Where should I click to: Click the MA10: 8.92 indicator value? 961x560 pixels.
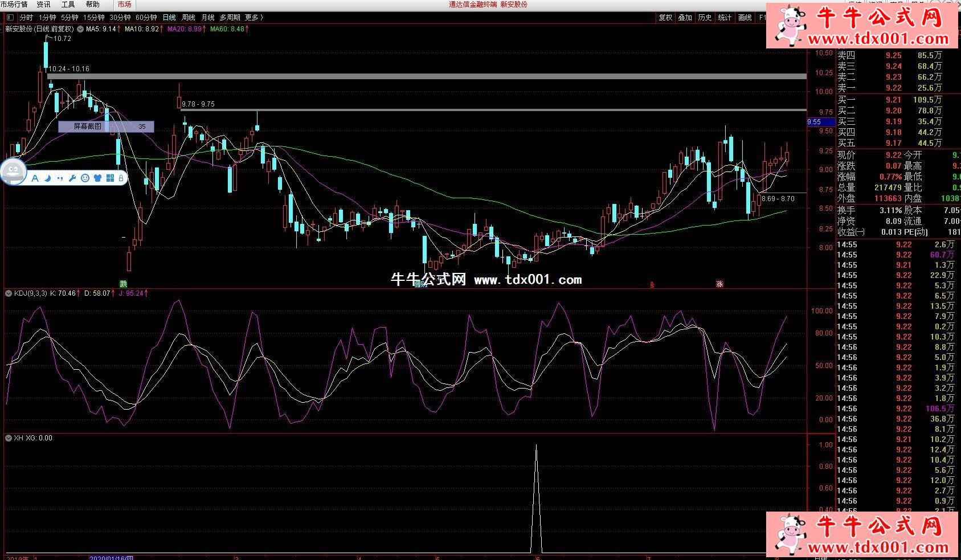pyautogui.click(x=142, y=29)
